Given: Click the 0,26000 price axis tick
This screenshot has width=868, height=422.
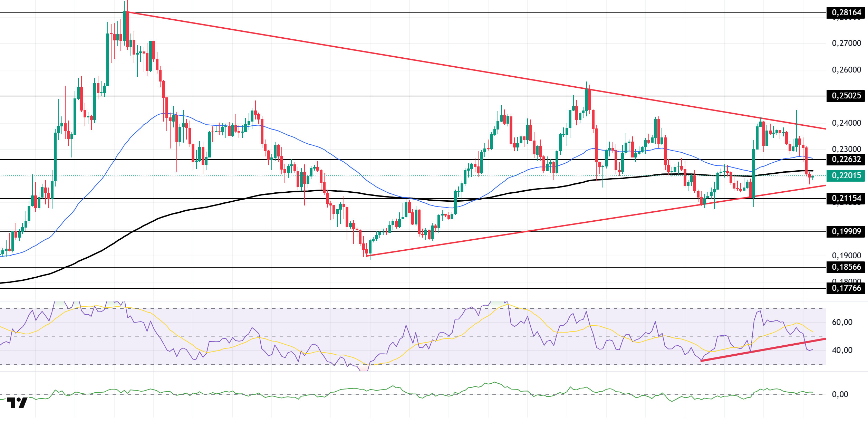Looking at the screenshot, I should click(x=846, y=70).
